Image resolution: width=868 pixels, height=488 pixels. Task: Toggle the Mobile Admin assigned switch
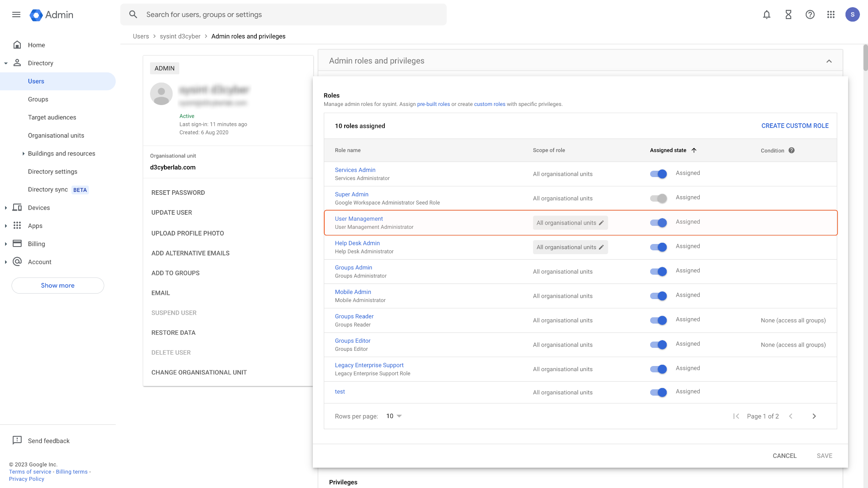pos(658,296)
